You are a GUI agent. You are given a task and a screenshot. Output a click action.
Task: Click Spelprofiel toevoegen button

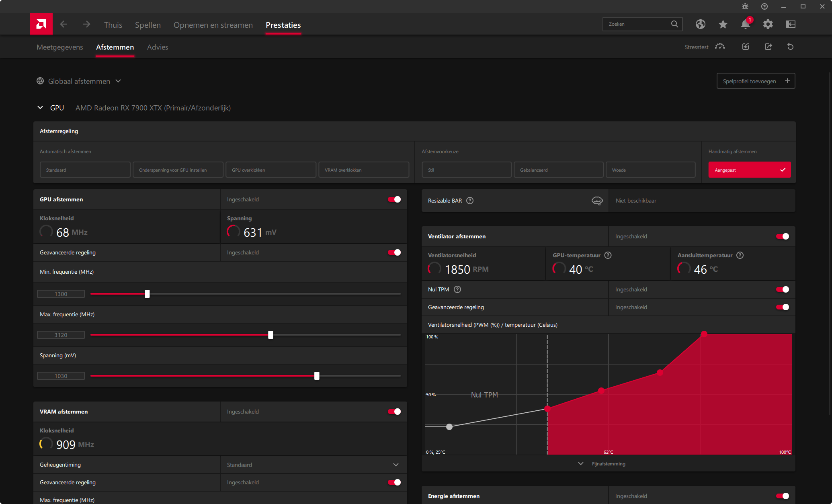(756, 81)
